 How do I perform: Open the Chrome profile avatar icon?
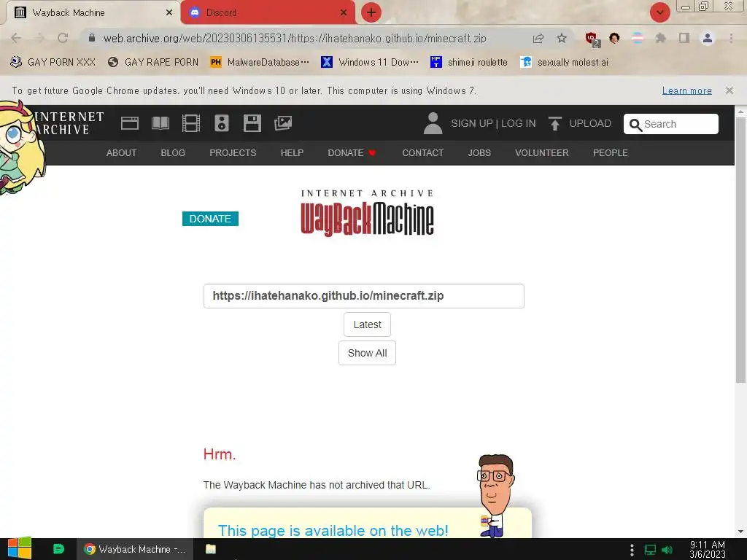708,38
